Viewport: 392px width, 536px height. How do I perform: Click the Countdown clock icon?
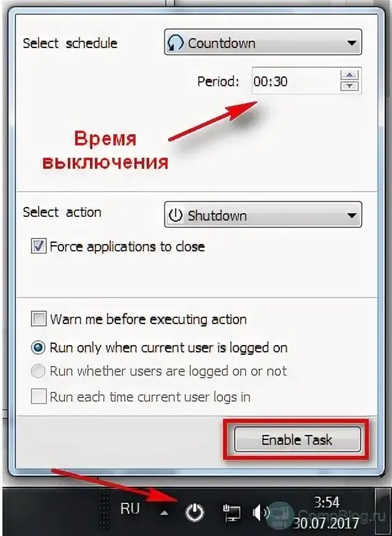click(x=176, y=43)
